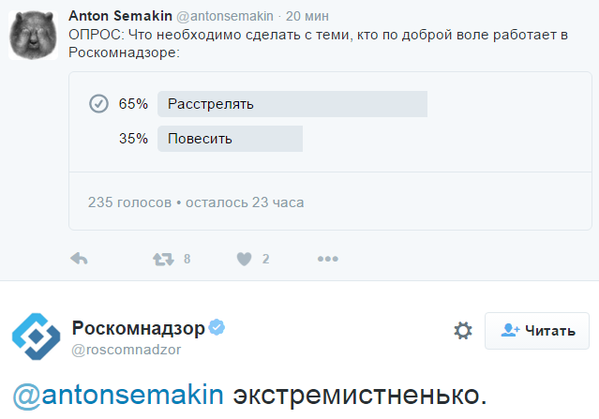Like the poll tweet with the heart icon

pyautogui.click(x=244, y=259)
